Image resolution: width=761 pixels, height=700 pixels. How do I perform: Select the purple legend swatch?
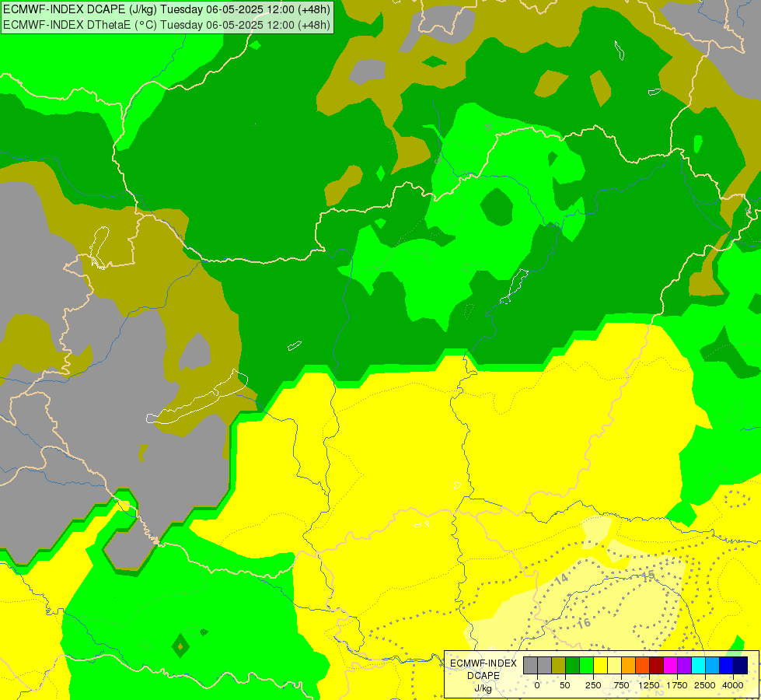(684, 666)
